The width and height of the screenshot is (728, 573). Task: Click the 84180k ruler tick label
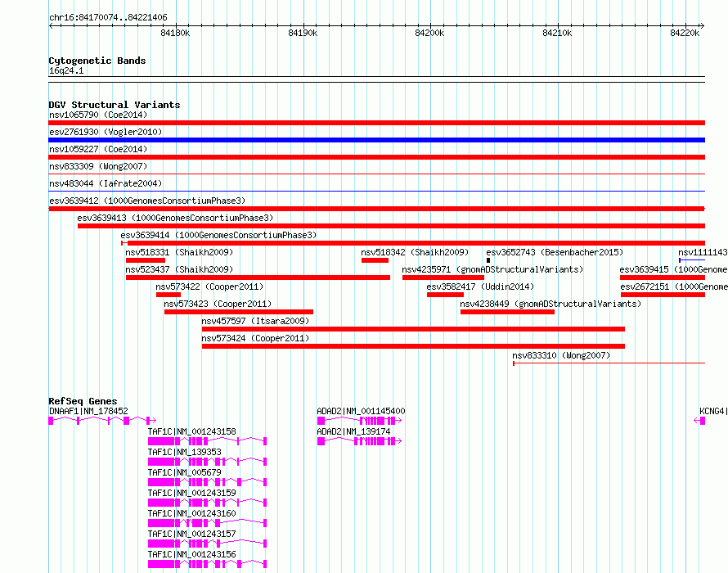click(175, 33)
